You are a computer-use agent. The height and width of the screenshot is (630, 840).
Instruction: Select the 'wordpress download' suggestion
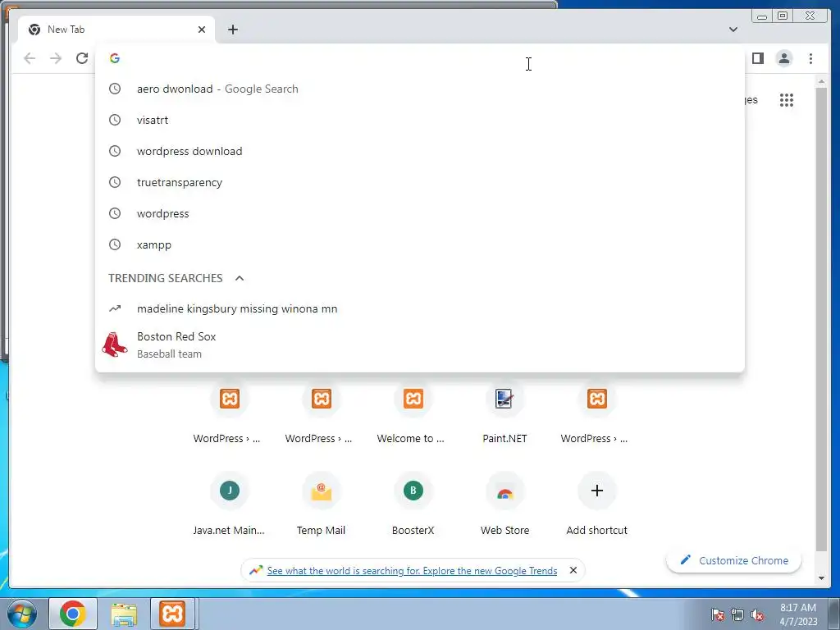pyautogui.click(x=419, y=151)
